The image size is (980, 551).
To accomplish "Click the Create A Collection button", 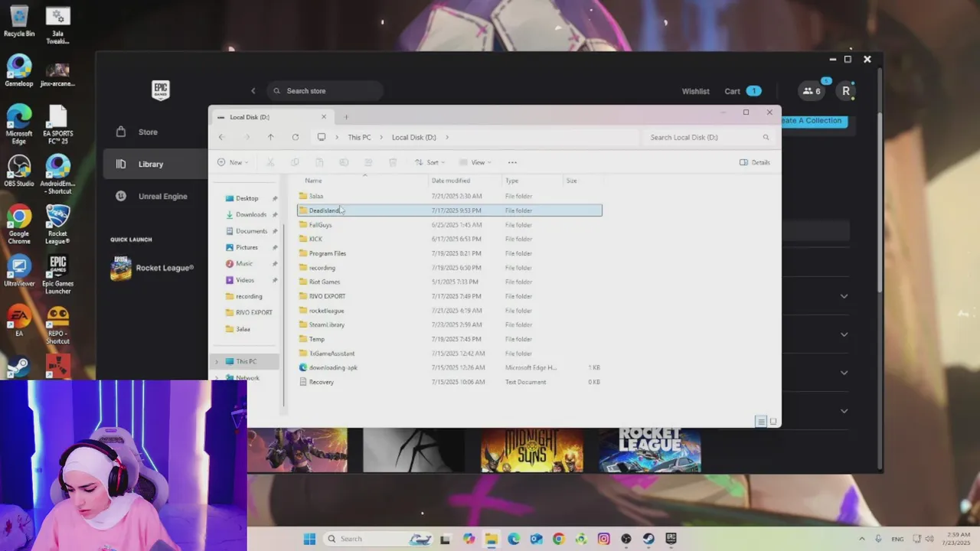I will [815, 120].
